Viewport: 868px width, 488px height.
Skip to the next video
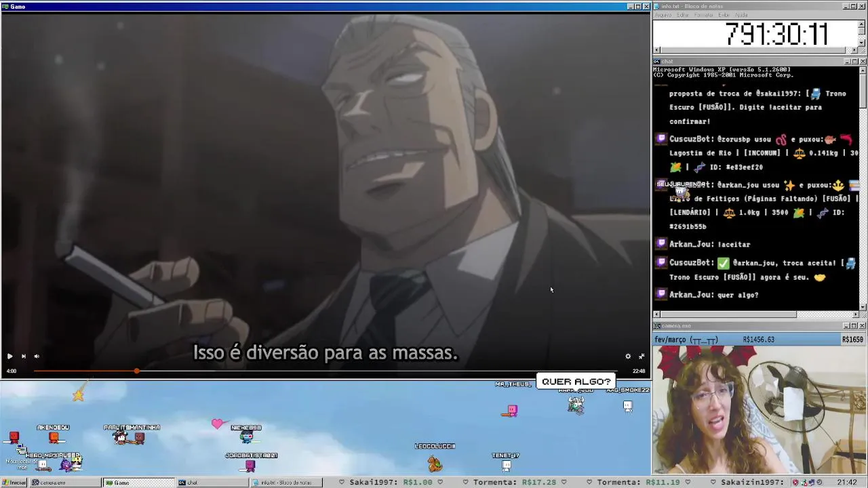(x=24, y=356)
